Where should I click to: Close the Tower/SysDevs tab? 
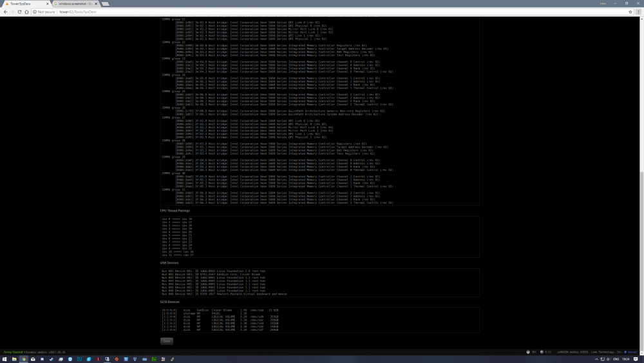pos(47,4)
